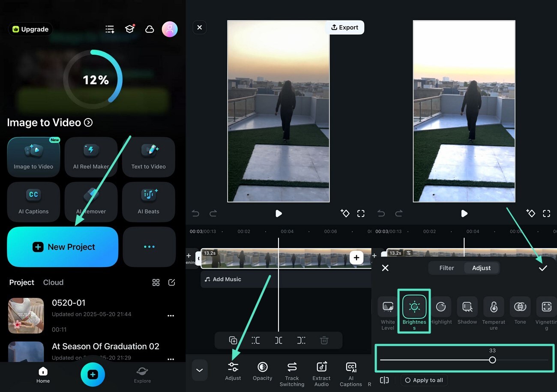Screen dimensions: 557x392
Task: Show more tools with the three-dot tile
Action: click(x=149, y=247)
